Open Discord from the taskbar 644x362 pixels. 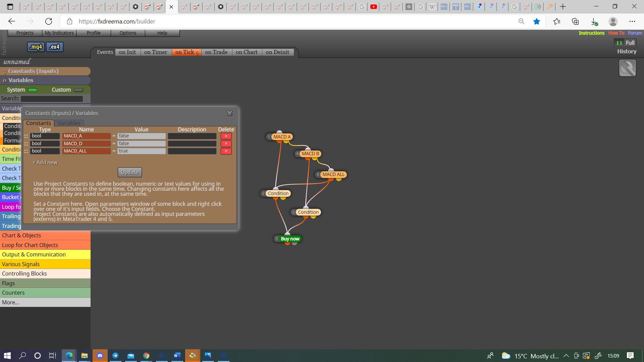pyautogui.click(x=100, y=356)
